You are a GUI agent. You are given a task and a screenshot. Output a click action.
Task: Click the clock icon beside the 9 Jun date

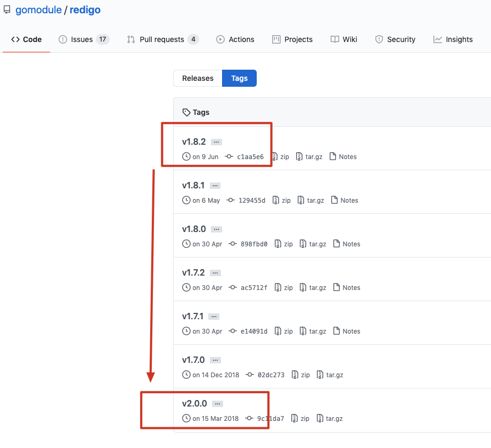click(186, 156)
